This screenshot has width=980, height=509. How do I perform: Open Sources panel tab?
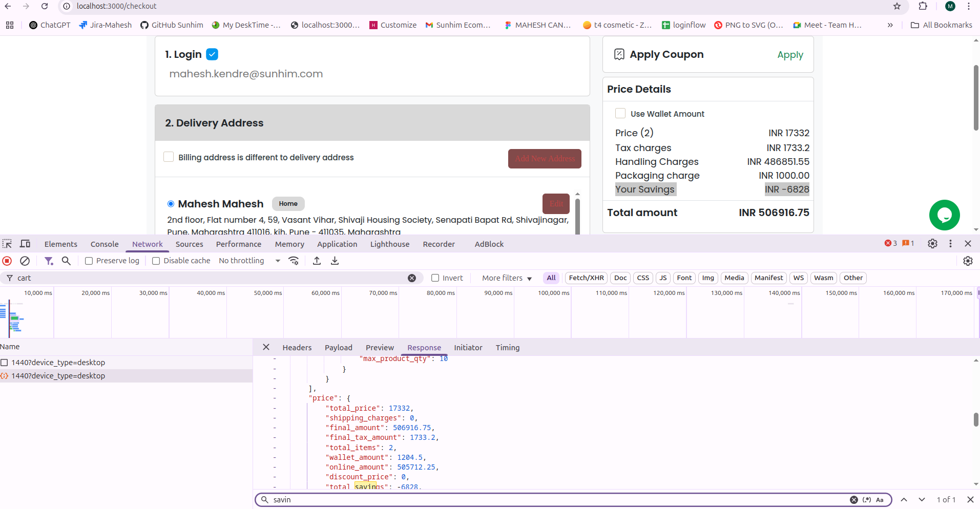pos(190,244)
